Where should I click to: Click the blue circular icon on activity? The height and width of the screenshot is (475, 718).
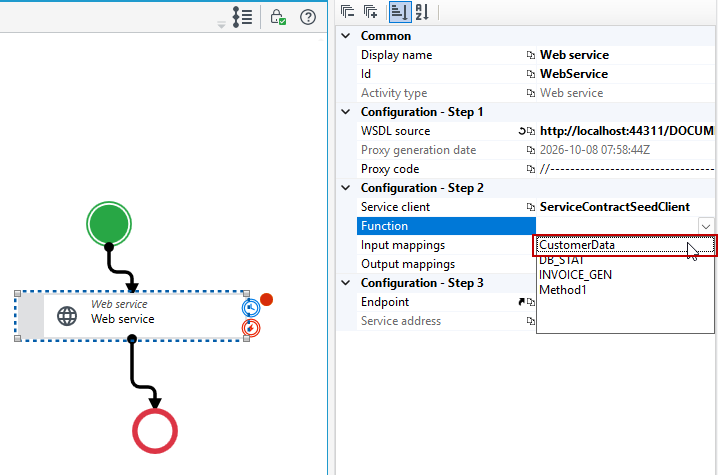(x=251, y=308)
